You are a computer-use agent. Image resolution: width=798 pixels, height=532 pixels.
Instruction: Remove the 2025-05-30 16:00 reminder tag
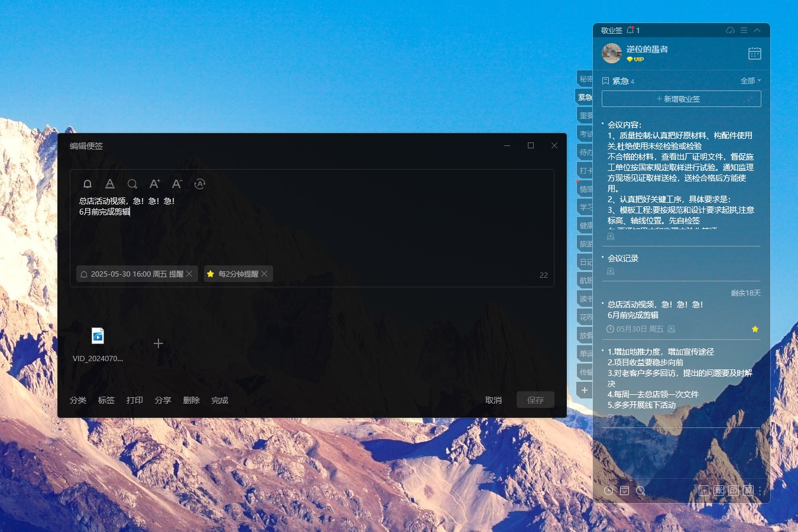(190, 274)
